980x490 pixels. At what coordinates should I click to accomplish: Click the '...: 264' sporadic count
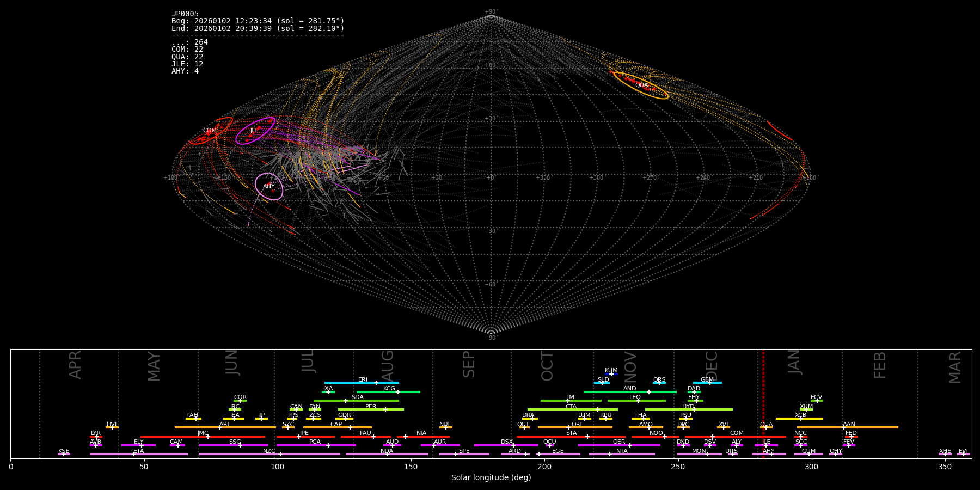point(189,42)
